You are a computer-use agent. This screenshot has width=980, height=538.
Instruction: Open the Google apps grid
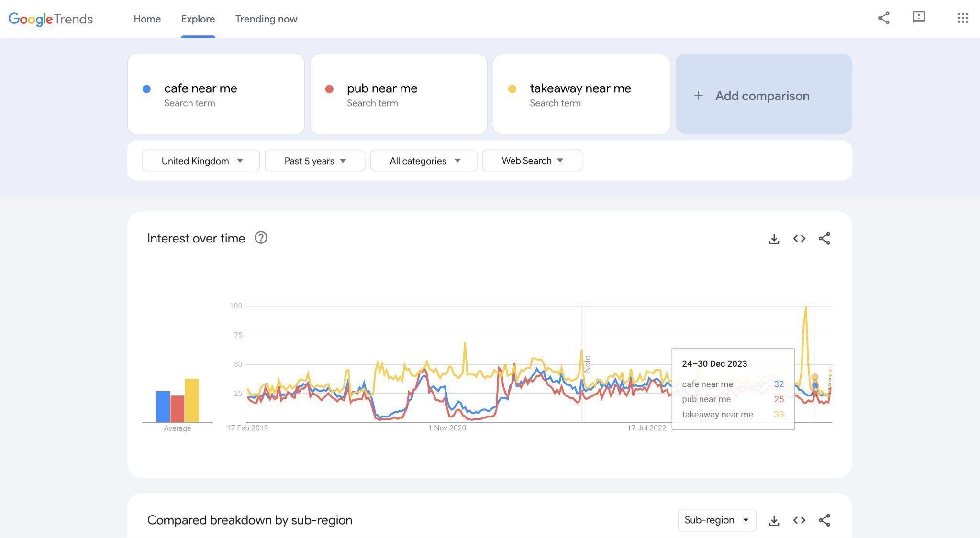click(x=962, y=18)
